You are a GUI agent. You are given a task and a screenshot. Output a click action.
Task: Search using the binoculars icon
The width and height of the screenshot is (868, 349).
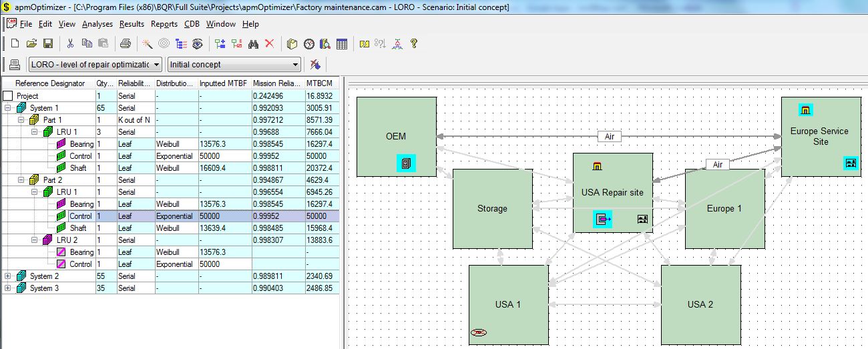253,43
